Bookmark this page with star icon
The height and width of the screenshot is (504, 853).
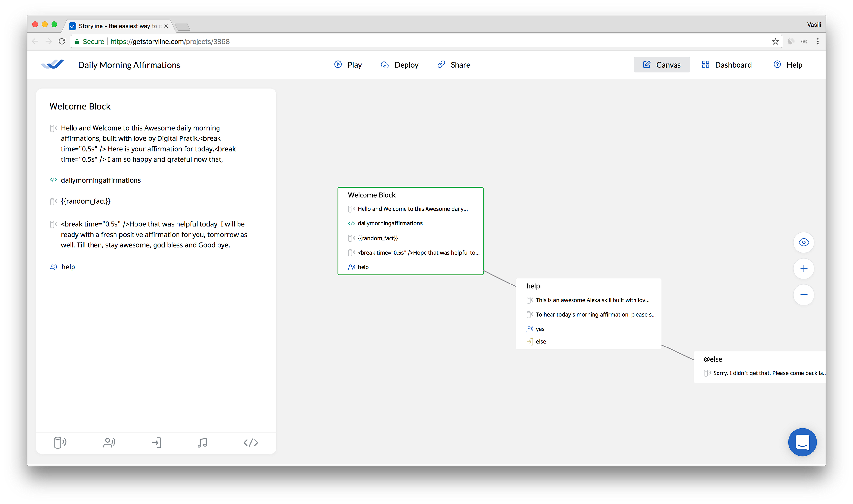tap(775, 41)
